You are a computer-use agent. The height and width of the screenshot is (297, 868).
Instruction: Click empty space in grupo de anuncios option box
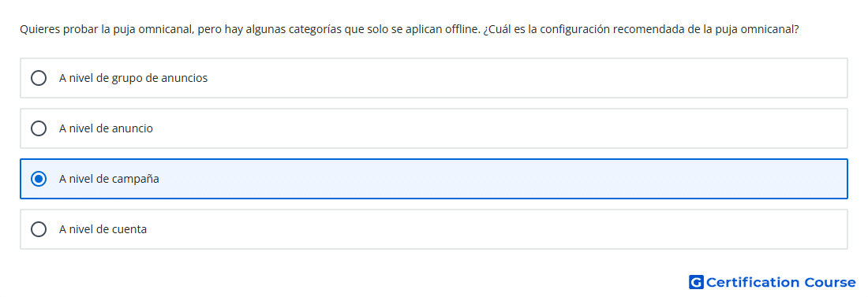click(x=526, y=78)
